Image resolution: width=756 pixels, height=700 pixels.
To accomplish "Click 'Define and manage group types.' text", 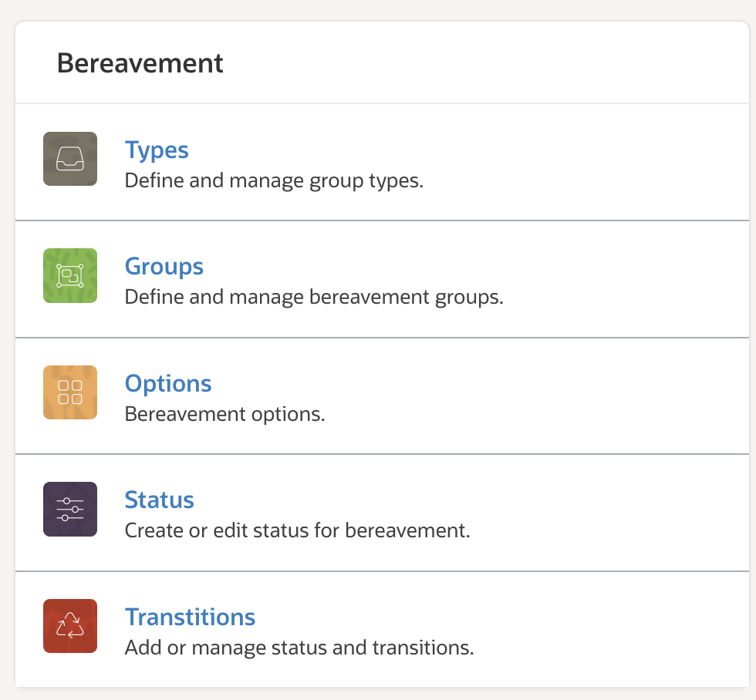I will [274, 182].
